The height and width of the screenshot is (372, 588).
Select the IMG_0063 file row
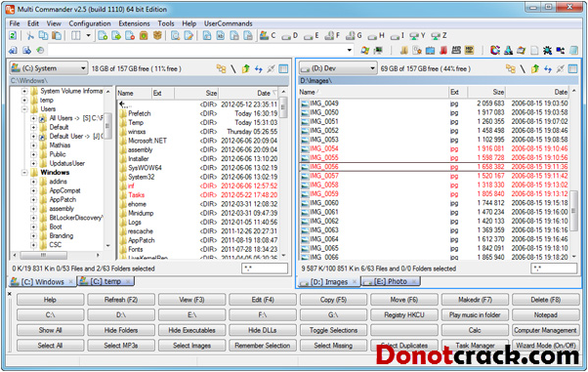434,230
